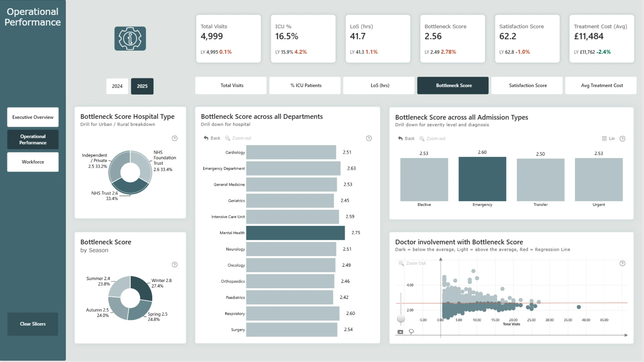The height and width of the screenshot is (362, 644).
Task: Switch to the LoS (hrs) metric tab
Action: coord(380,85)
